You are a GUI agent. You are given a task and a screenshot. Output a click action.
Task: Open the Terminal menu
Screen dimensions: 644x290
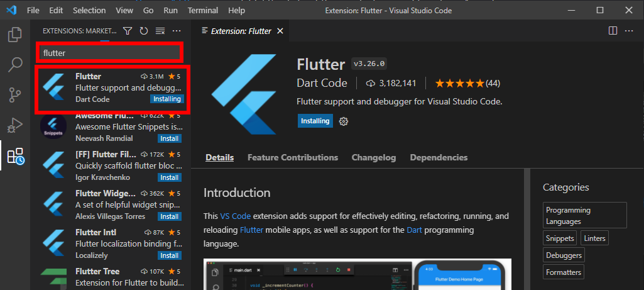tap(203, 10)
